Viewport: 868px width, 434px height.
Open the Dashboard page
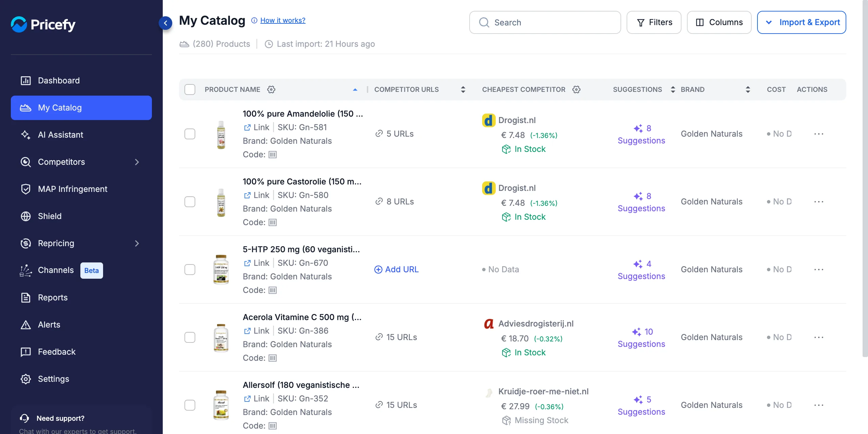(x=81, y=81)
